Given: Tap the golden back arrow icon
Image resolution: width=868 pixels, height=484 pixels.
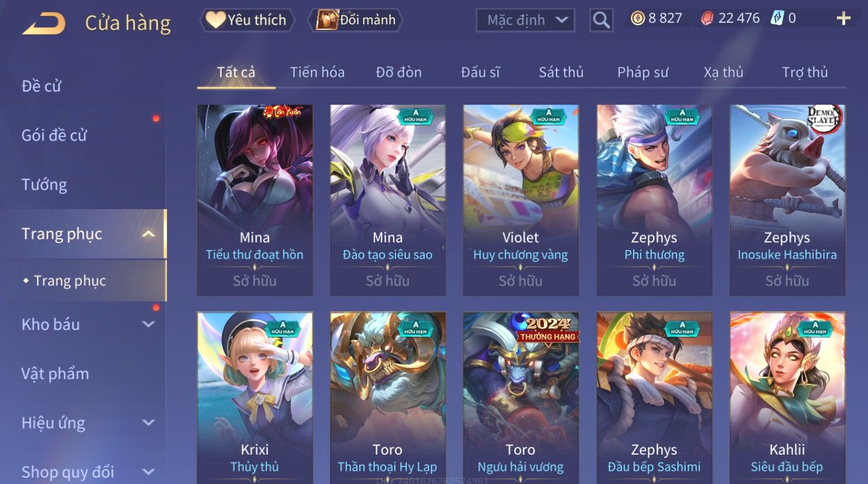Looking at the screenshot, I should click(44, 24).
